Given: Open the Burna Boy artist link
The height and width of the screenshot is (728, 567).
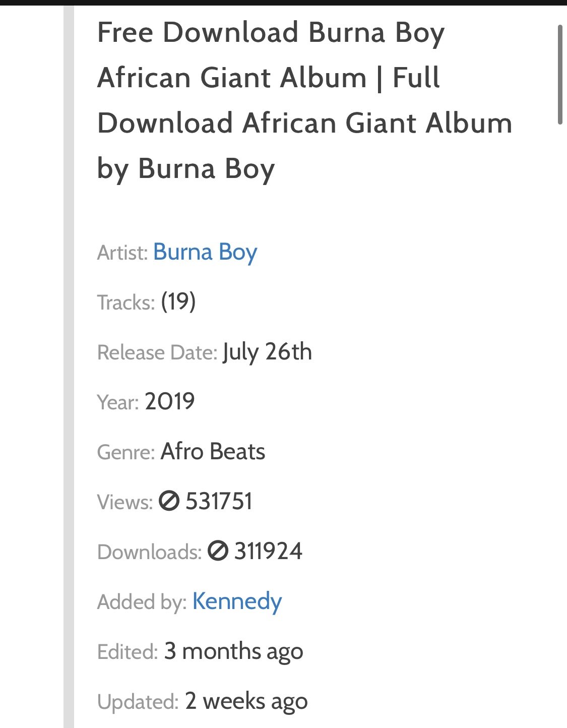Looking at the screenshot, I should [205, 252].
